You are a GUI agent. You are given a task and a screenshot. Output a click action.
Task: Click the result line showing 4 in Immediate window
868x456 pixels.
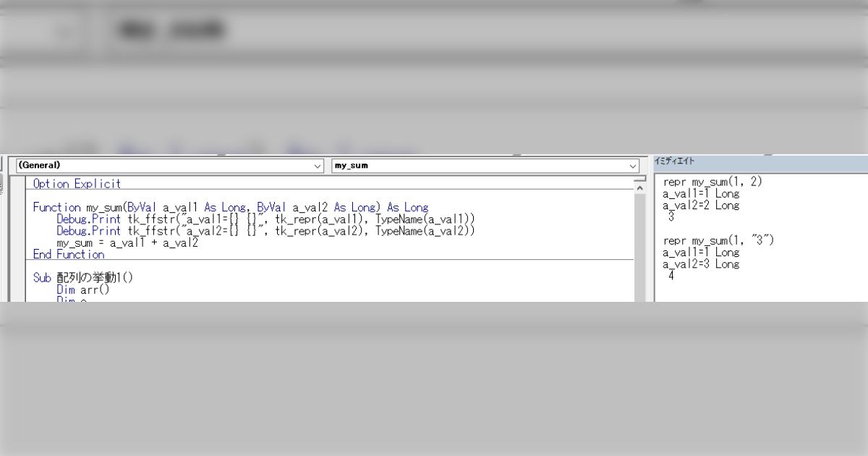673,275
